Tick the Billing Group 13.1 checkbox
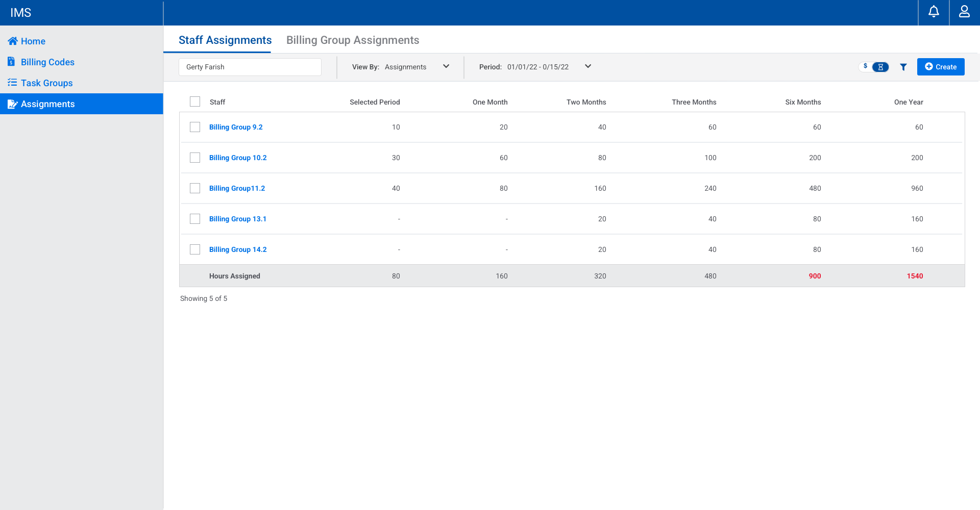 tap(195, 219)
